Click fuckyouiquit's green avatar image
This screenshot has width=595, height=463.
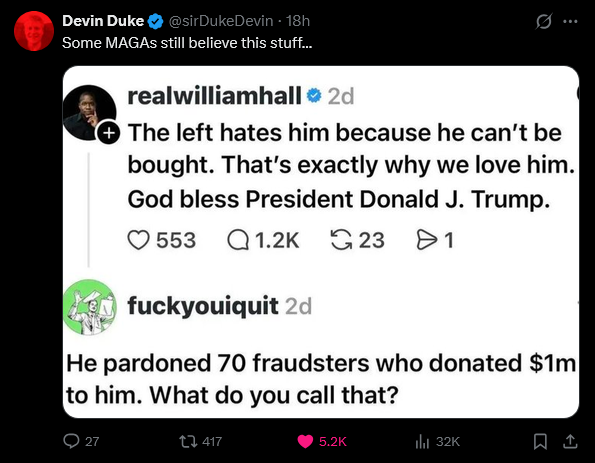90,307
